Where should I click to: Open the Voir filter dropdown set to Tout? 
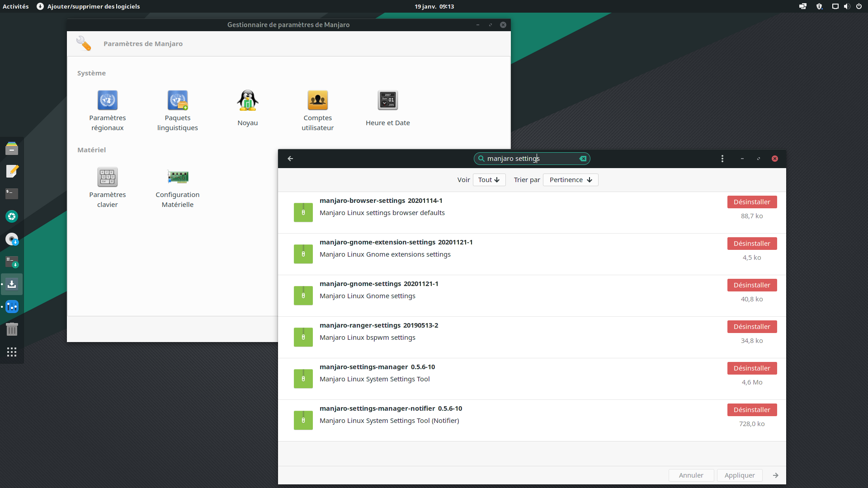pyautogui.click(x=489, y=180)
